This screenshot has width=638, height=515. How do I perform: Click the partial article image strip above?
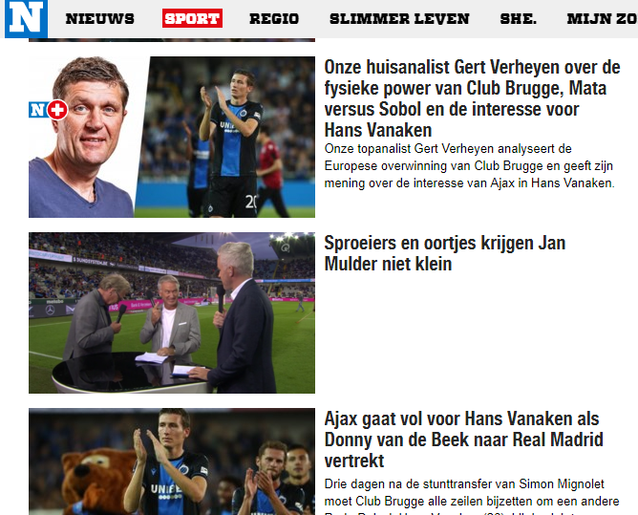pyautogui.click(x=172, y=40)
